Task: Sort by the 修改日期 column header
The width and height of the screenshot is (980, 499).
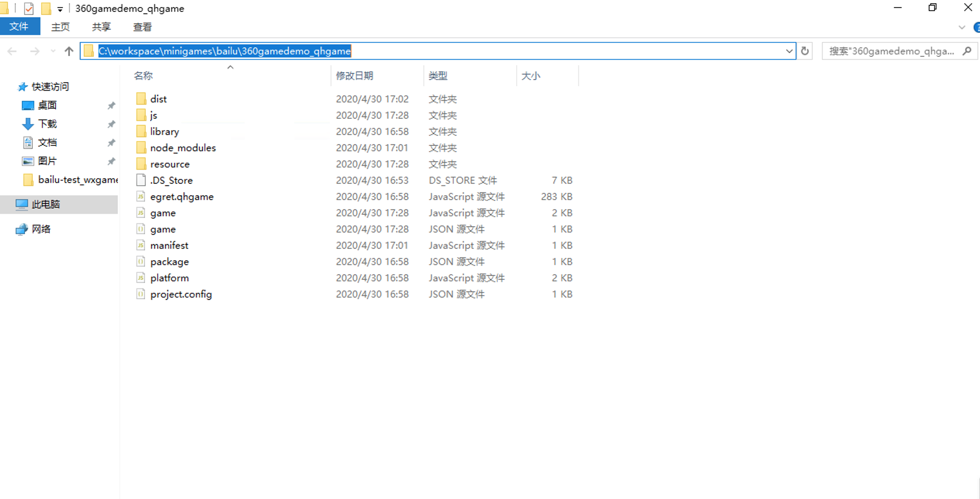Action: pyautogui.click(x=354, y=76)
